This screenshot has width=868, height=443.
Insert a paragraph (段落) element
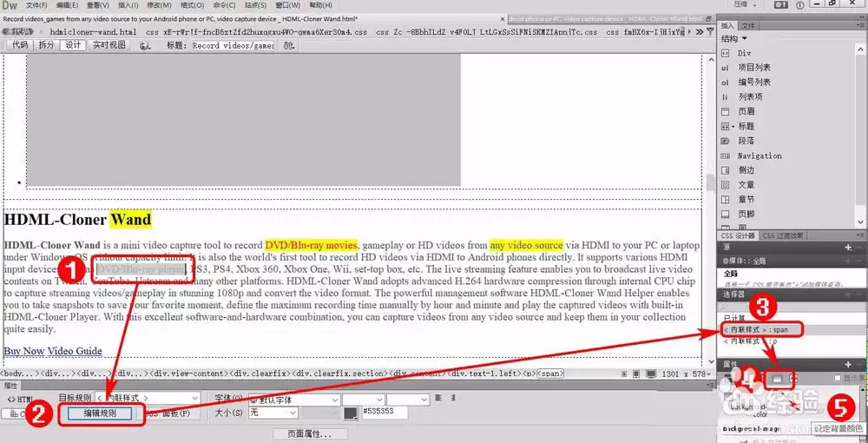(746, 141)
